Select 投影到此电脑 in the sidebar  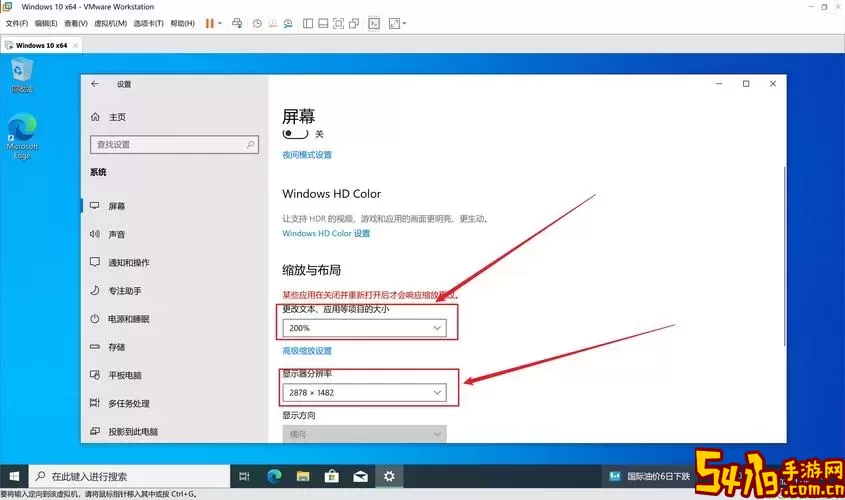(175, 432)
